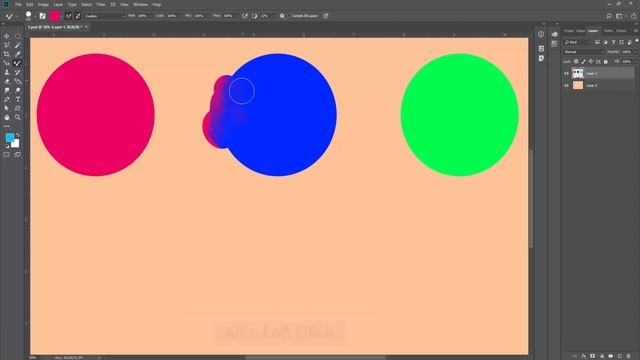
Task: Select the Elliptical Marquee tool
Action: pyautogui.click(x=18, y=36)
